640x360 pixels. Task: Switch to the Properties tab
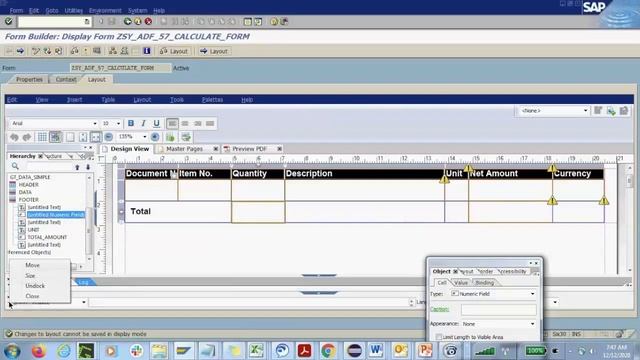coord(29,79)
